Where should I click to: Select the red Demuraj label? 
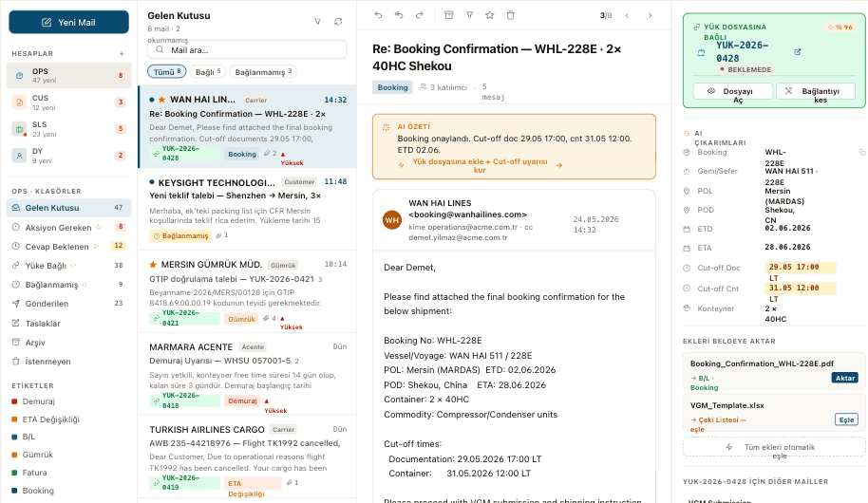[38, 401]
